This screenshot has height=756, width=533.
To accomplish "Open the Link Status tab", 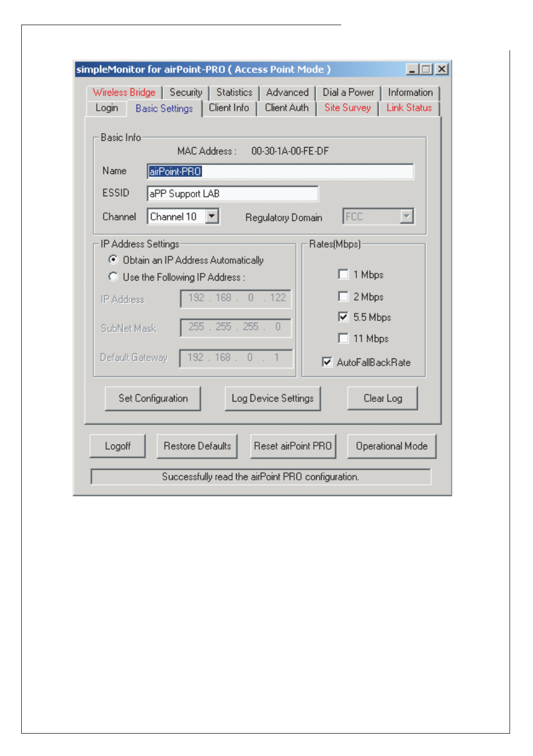I will (x=409, y=108).
